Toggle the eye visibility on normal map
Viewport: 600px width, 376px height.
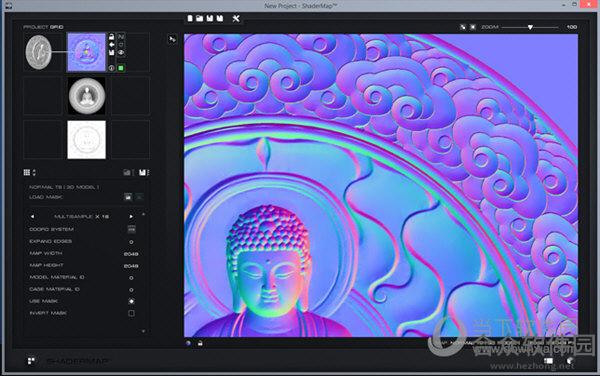pos(121,52)
